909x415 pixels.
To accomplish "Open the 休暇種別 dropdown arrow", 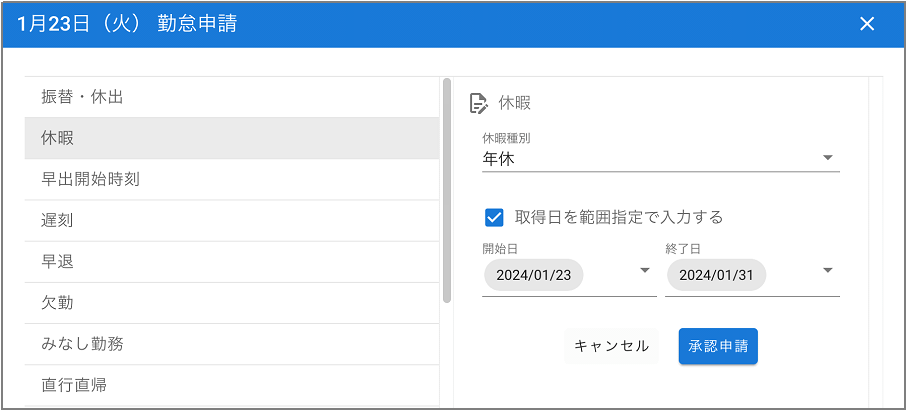I will pos(828,158).
